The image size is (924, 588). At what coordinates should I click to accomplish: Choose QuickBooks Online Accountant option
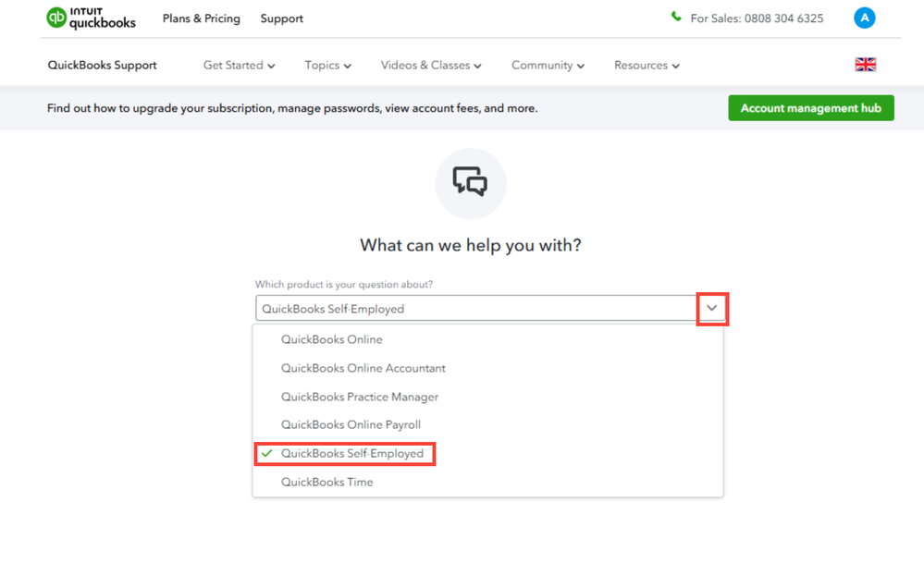click(363, 368)
